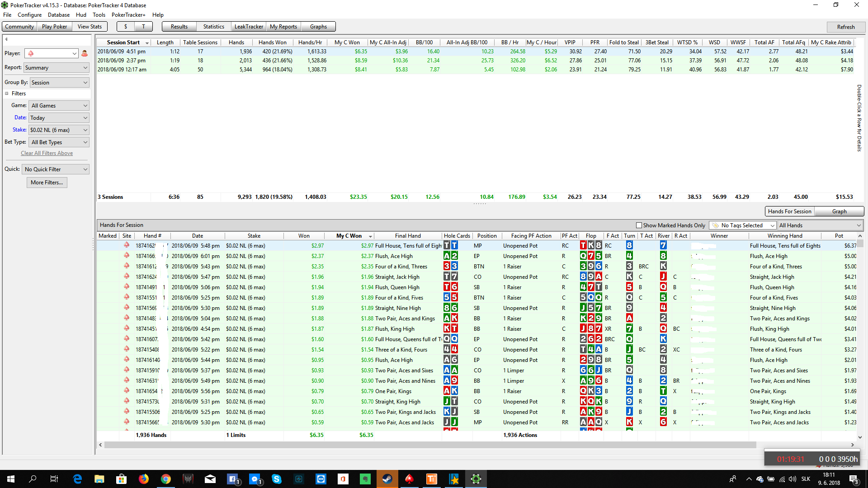Image resolution: width=868 pixels, height=488 pixels.
Task: Open the Configure menu
Action: pos(30,15)
